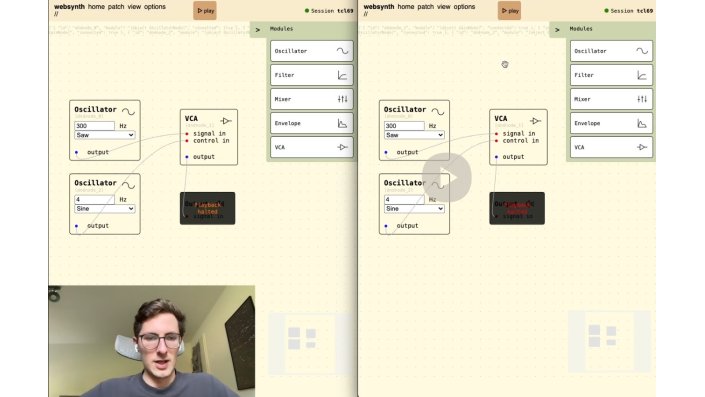This screenshot has height=397, width=705.
Task: Open patch menu in right window
Action: pos(425,7)
